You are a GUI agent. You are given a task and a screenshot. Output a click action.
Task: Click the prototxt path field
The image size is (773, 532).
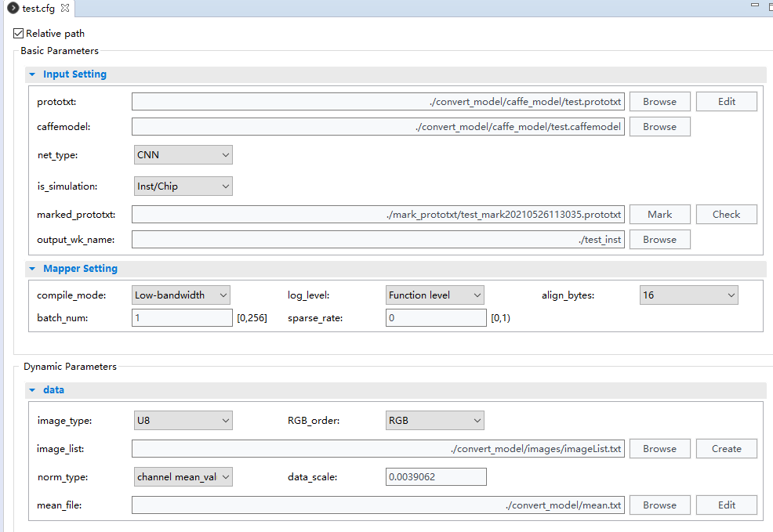(378, 102)
